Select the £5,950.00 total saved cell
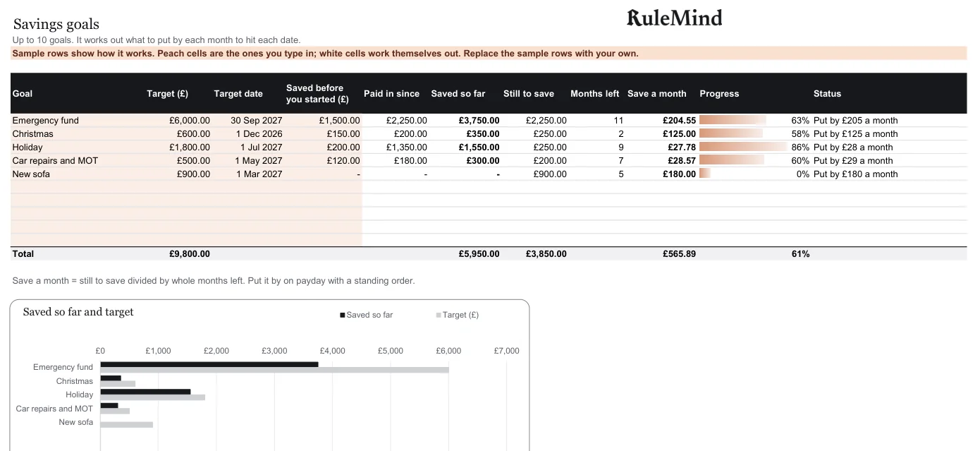This screenshot has width=980, height=451. (x=479, y=254)
